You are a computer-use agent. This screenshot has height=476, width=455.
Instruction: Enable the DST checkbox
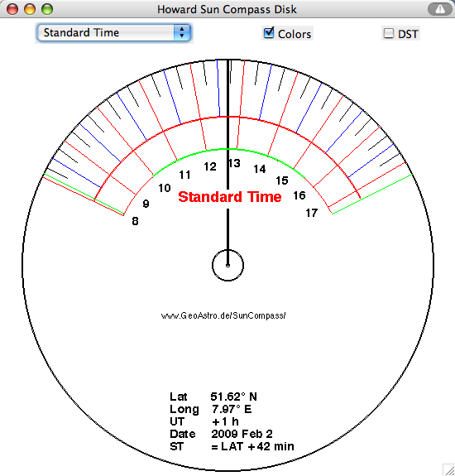click(x=389, y=33)
